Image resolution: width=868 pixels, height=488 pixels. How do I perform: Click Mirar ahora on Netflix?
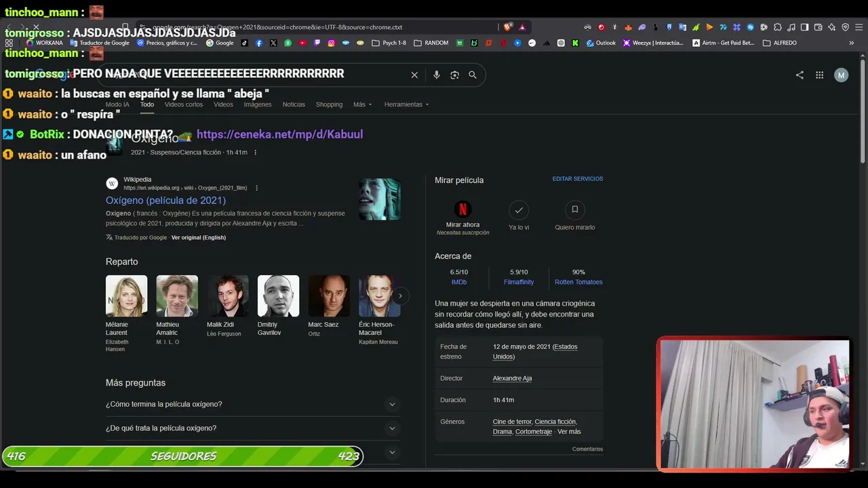tap(462, 218)
